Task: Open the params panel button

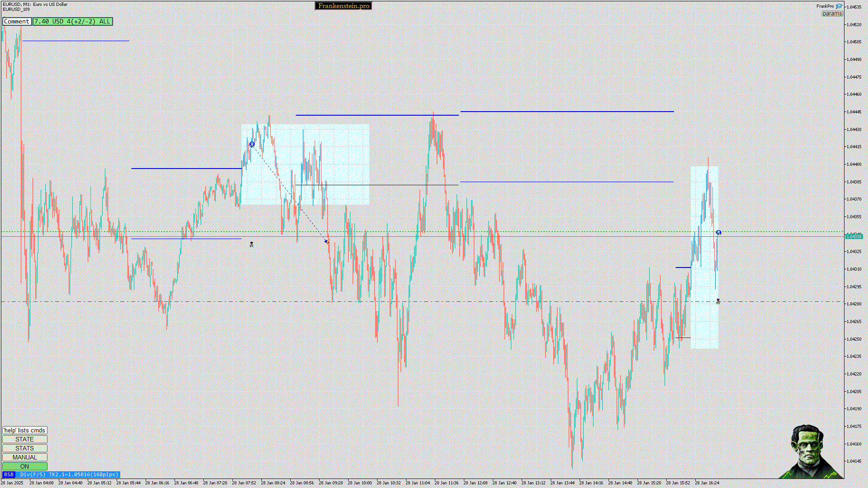Action: (832, 14)
